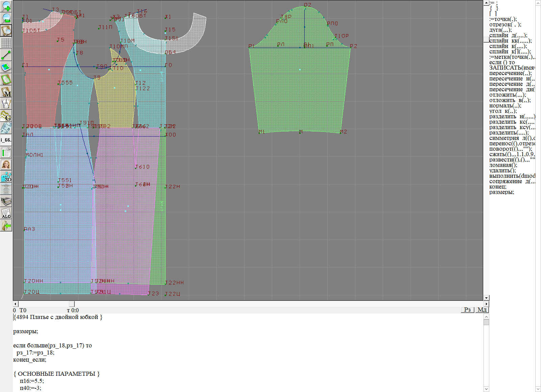
Task: Select the line segment tool icon
Action: 6,55
